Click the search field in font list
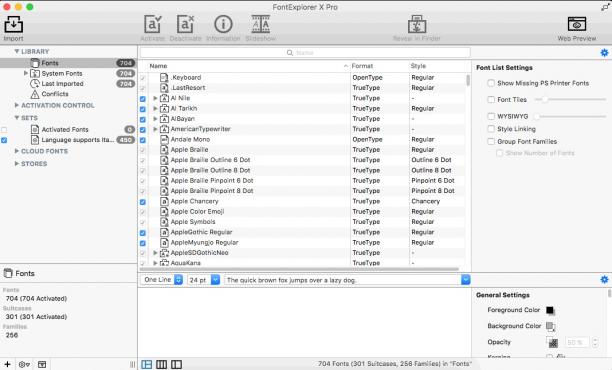Viewport: 612px width, 370px height. pyautogui.click(x=305, y=53)
